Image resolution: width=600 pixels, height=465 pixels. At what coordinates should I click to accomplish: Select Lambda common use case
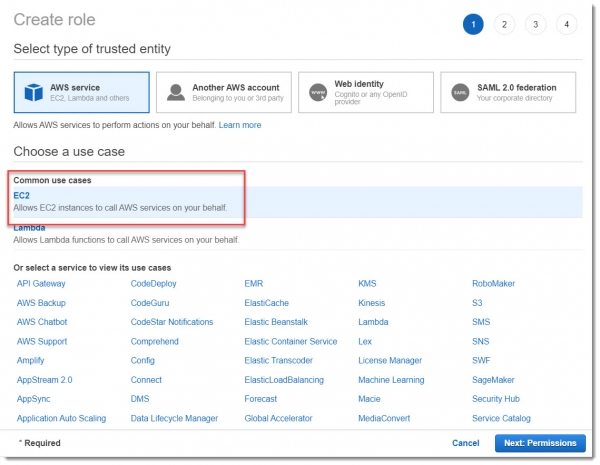click(29, 228)
